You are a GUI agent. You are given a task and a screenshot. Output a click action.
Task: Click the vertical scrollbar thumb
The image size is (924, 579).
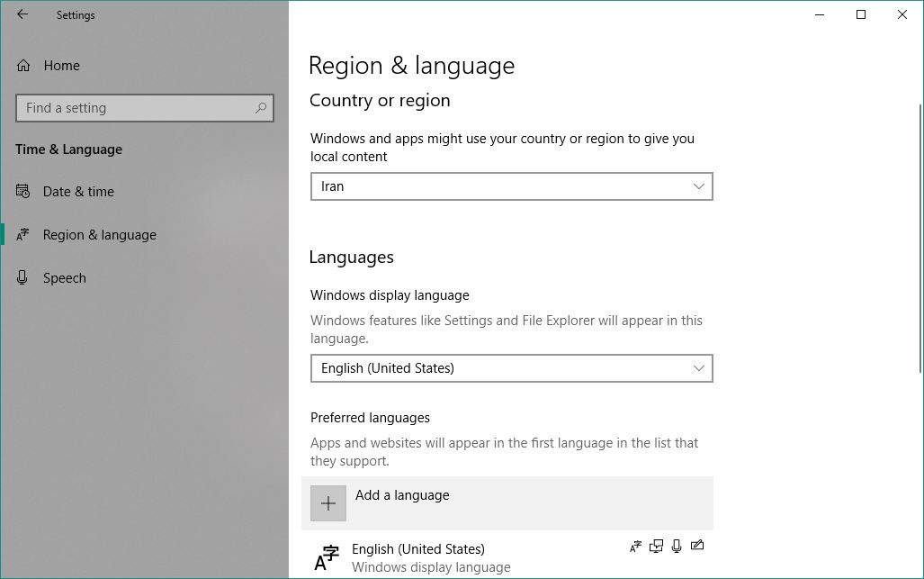[x=920, y=239]
